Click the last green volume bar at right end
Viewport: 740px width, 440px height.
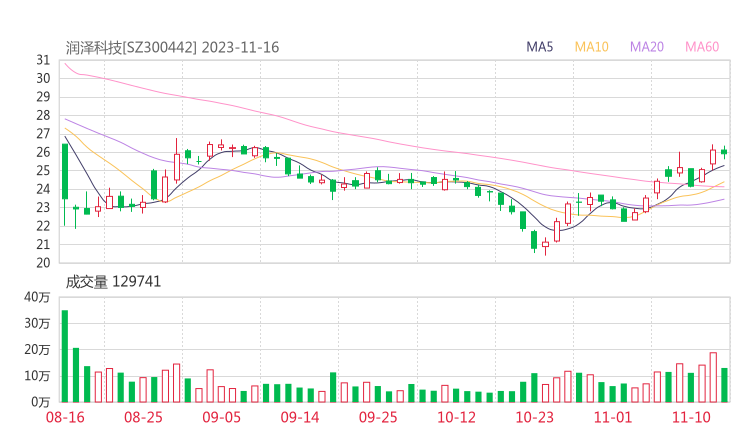724,385
